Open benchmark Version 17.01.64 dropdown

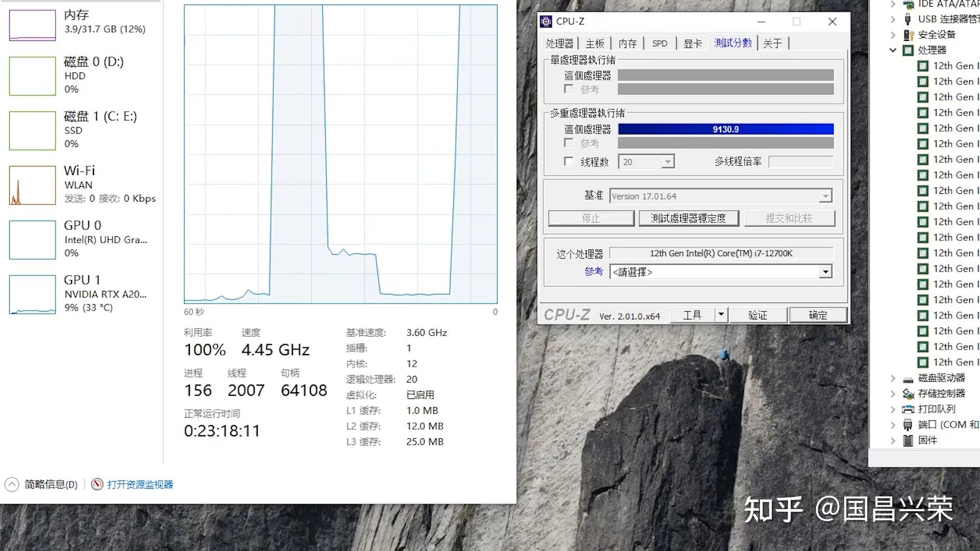click(825, 196)
